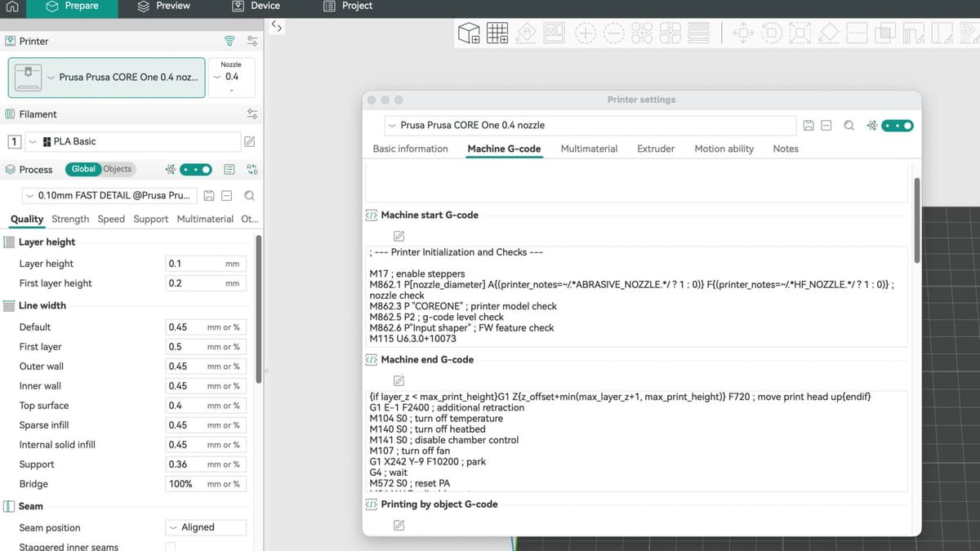Click the Add plate grid icon
This screenshot has height=551, width=980.
coord(498,33)
